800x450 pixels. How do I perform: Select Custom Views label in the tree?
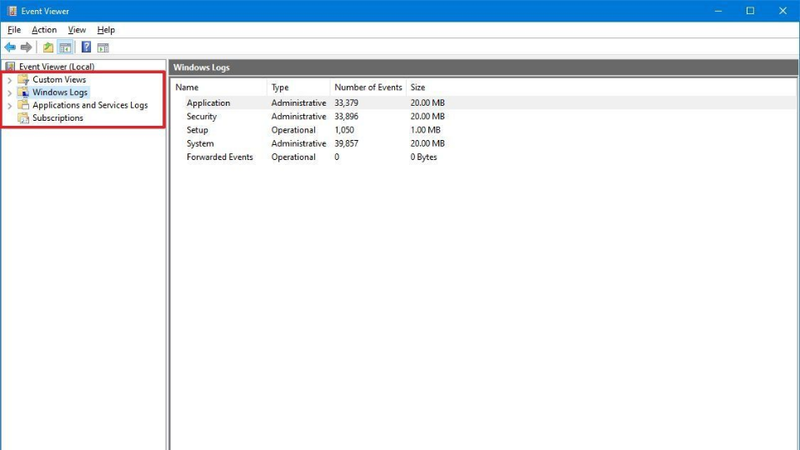pos(59,80)
